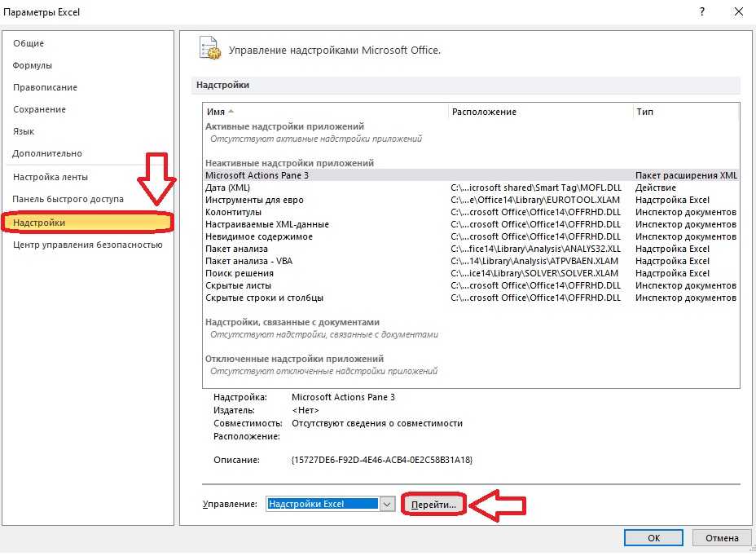Switch to Правописание section
The height and width of the screenshot is (556, 756).
coord(45,87)
